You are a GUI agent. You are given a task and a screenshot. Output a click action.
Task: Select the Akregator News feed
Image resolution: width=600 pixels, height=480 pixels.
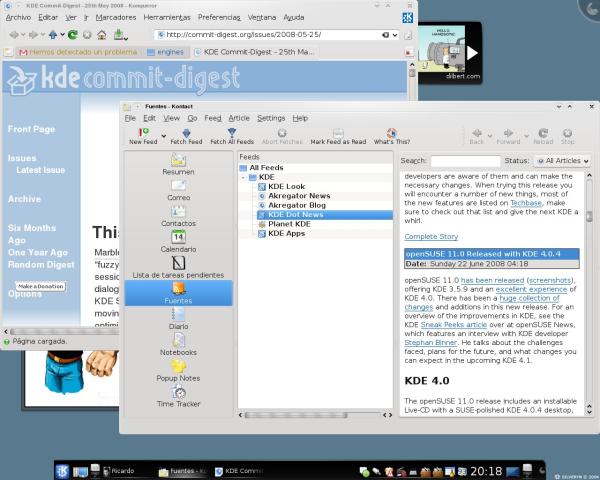[x=299, y=196]
